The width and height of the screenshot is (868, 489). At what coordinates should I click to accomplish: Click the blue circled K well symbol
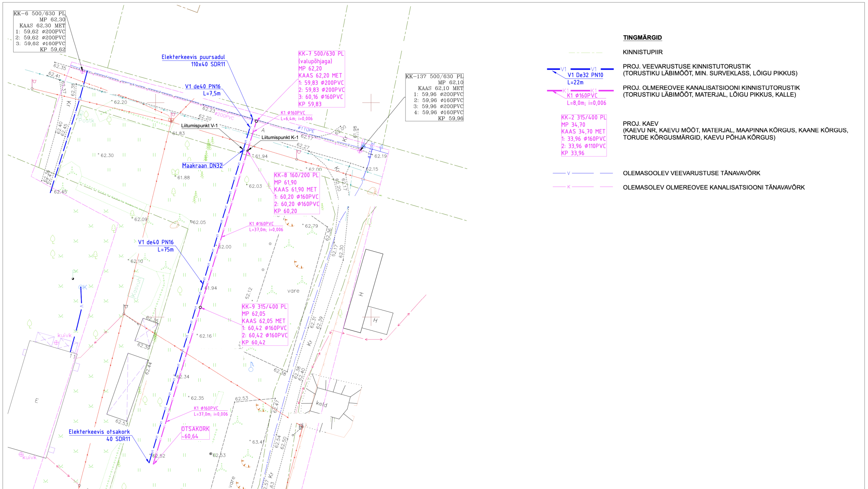point(81,287)
